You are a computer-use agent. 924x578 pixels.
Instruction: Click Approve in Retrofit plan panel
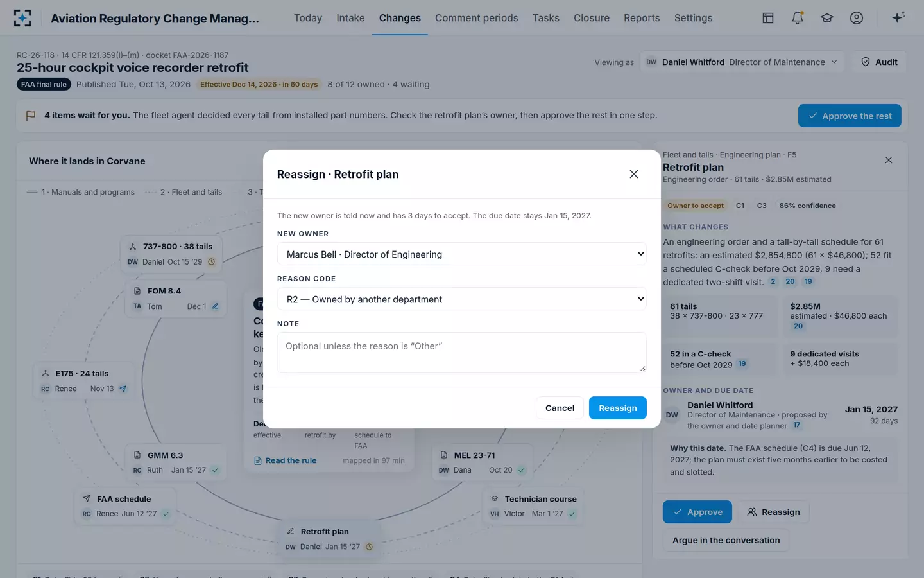point(697,512)
